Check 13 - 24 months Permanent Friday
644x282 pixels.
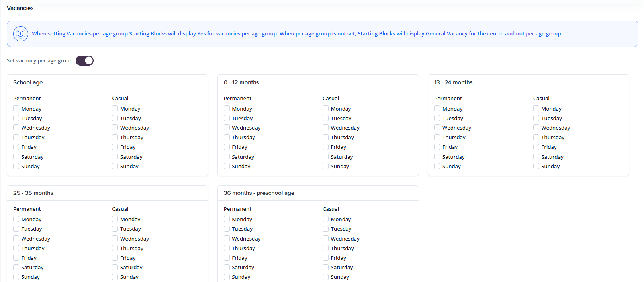pos(437,147)
